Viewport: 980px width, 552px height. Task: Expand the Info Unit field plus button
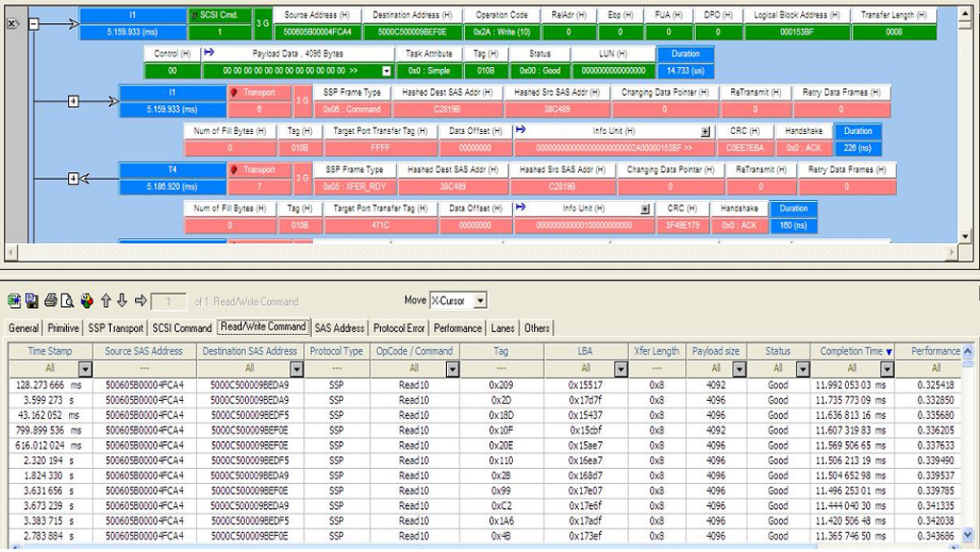(705, 131)
